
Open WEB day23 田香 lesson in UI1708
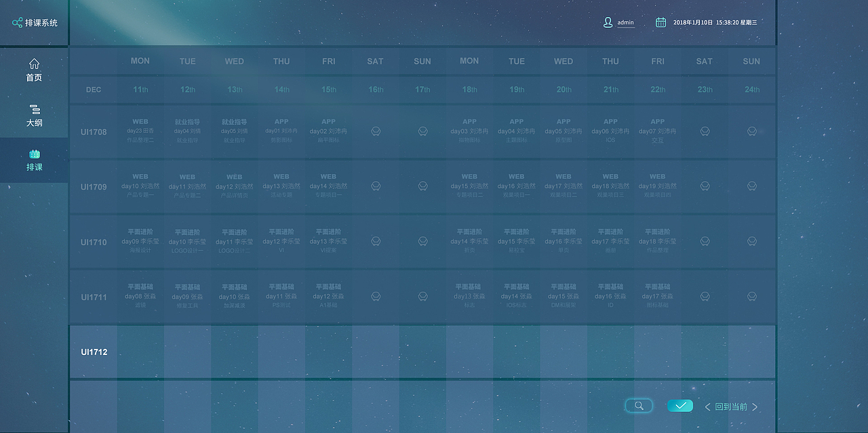(x=140, y=131)
